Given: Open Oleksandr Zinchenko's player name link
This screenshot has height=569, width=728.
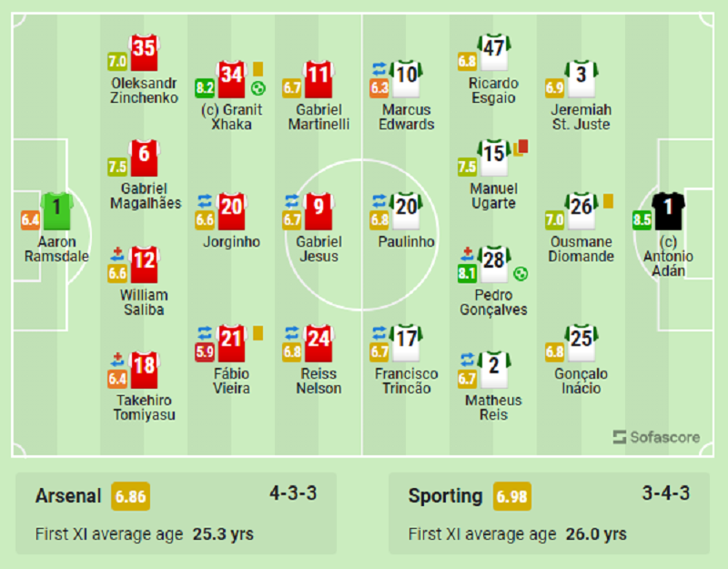Looking at the screenshot, I should point(145,90).
